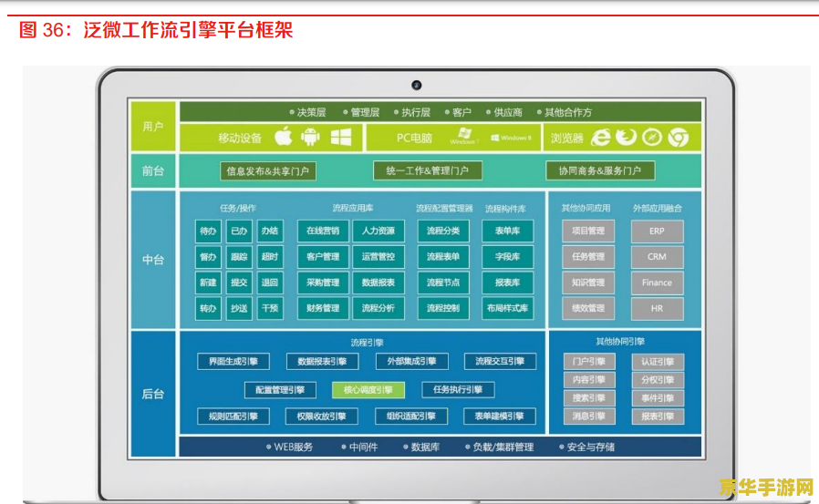This screenshot has width=819, height=504.
Task: Click the gray 门户引擎 box
Action: point(589,362)
